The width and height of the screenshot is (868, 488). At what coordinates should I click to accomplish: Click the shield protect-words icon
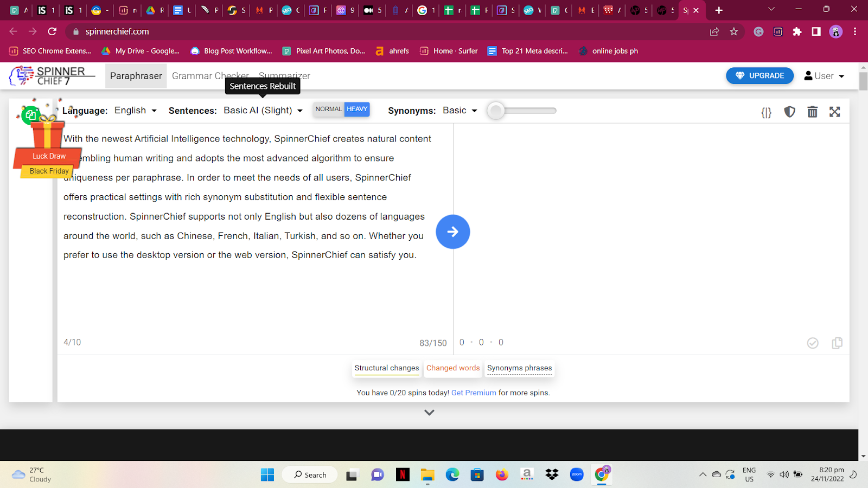[789, 112]
